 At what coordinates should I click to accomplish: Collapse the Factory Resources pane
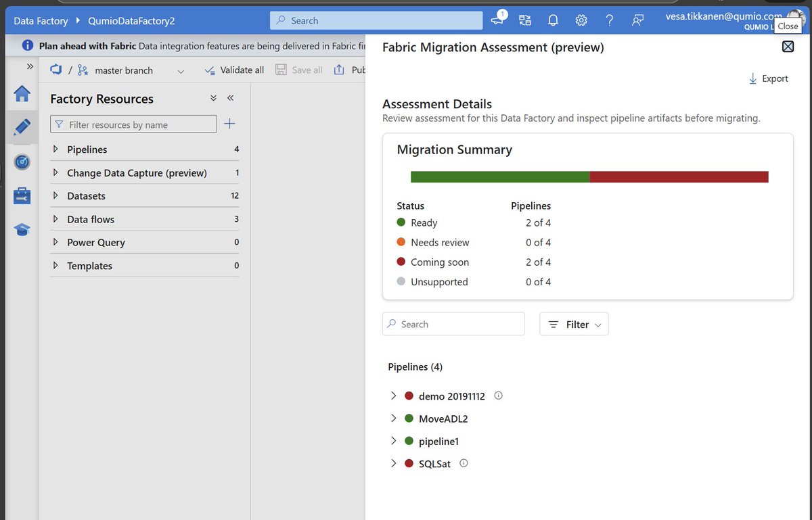230,98
